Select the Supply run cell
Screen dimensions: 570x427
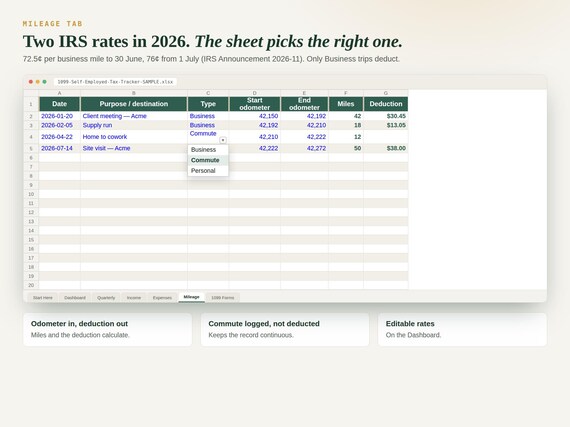[134, 125]
